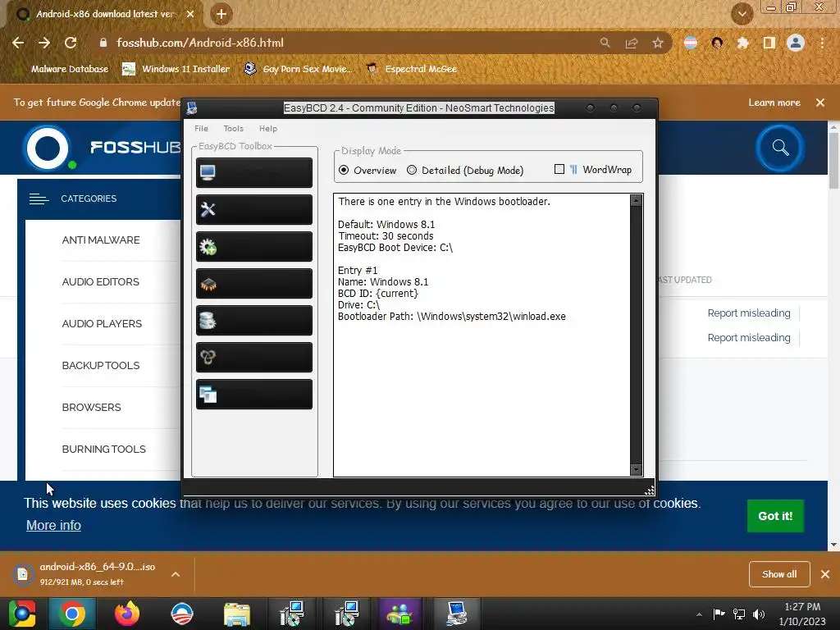Open the Chrome extensions puzzle icon
This screenshot has height=630, width=840.
pos(742,43)
